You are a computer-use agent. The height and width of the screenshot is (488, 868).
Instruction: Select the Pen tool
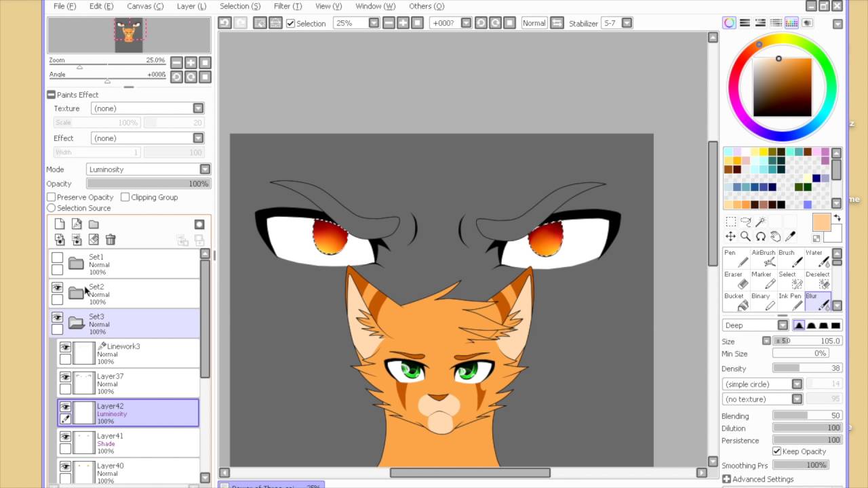(x=736, y=258)
